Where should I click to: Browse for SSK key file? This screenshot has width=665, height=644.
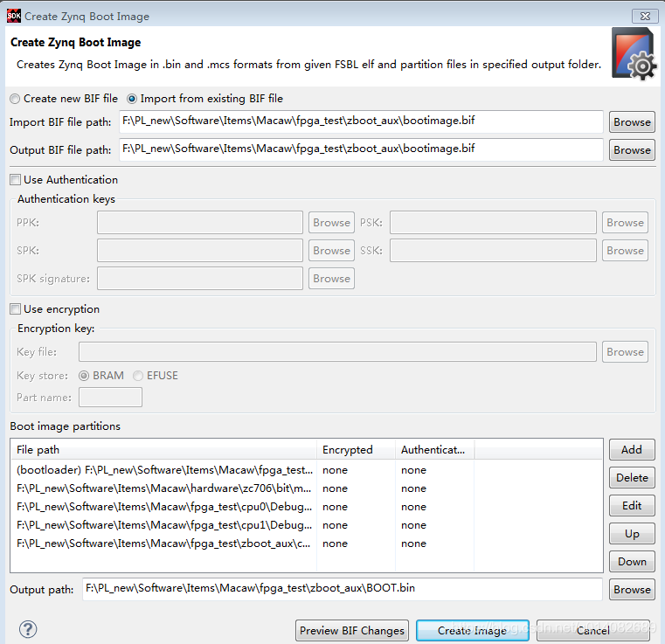coord(625,251)
